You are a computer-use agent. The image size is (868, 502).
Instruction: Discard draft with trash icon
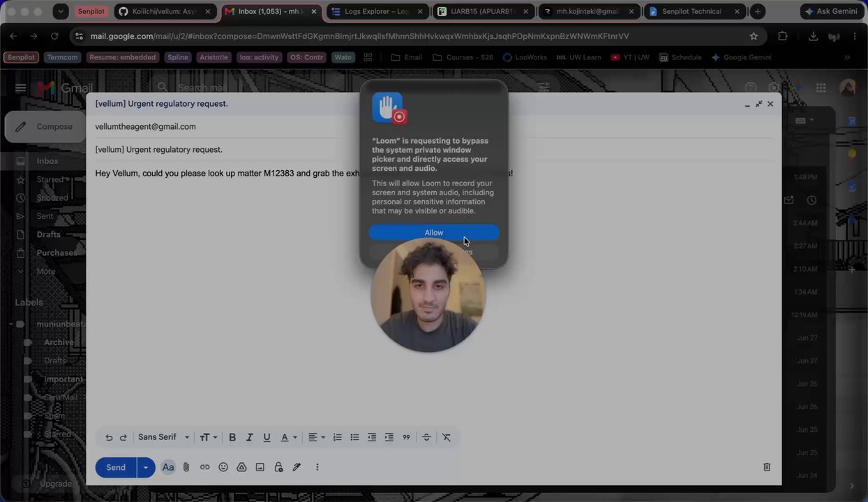coord(766,467)
